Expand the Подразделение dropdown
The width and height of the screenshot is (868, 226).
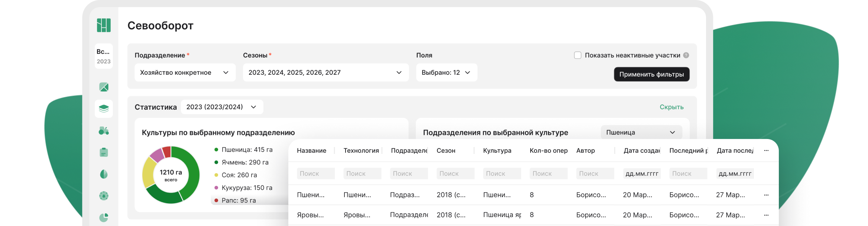(185, 72)
